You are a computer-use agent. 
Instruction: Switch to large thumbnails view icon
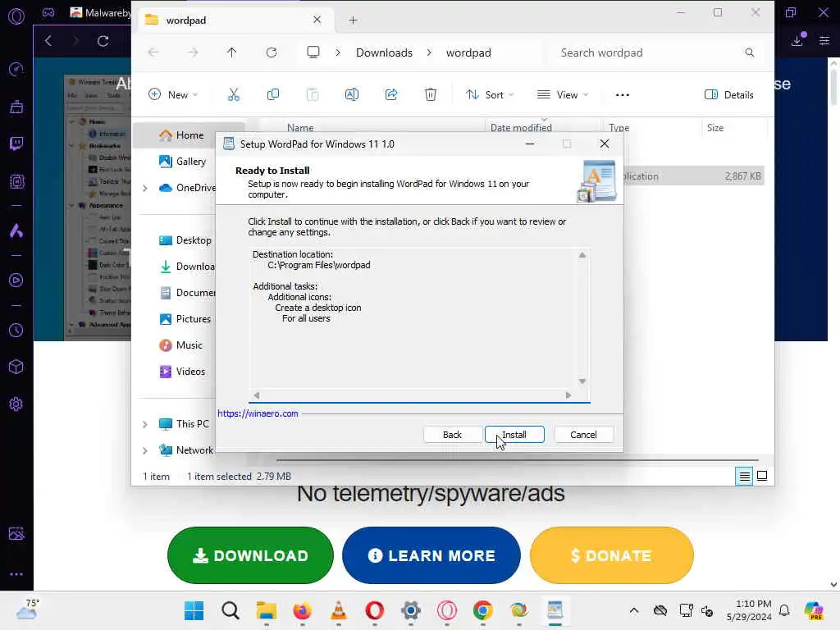tap(762, 476)
